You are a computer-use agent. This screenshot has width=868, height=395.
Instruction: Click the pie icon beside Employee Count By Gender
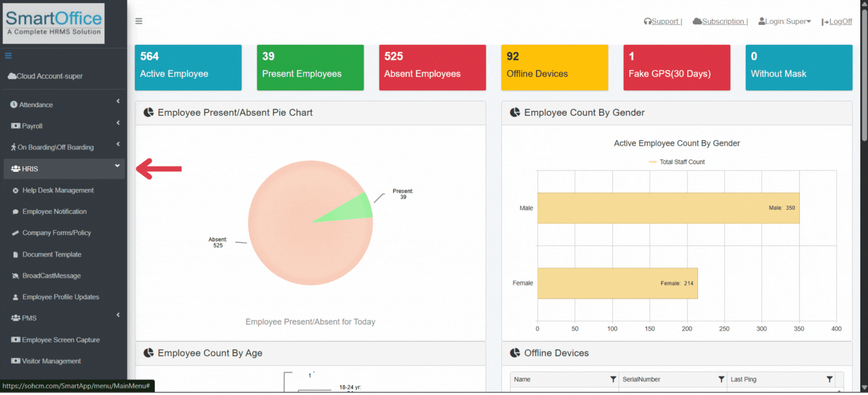(515, 113)
